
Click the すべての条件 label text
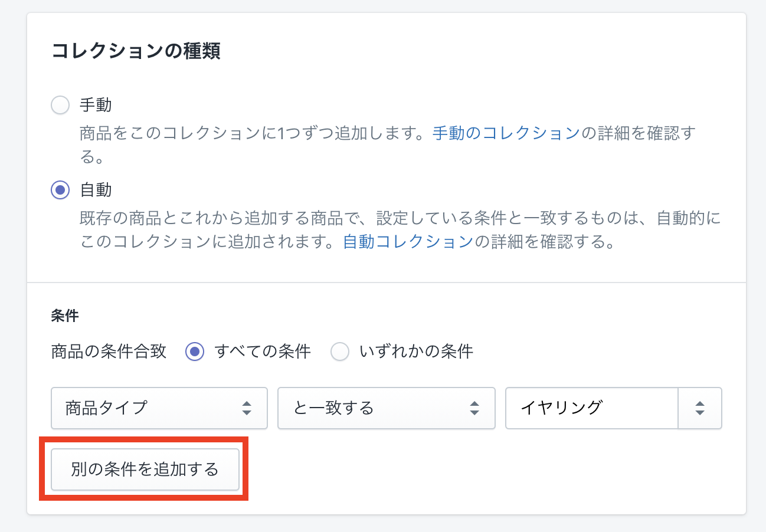[263, 352]
